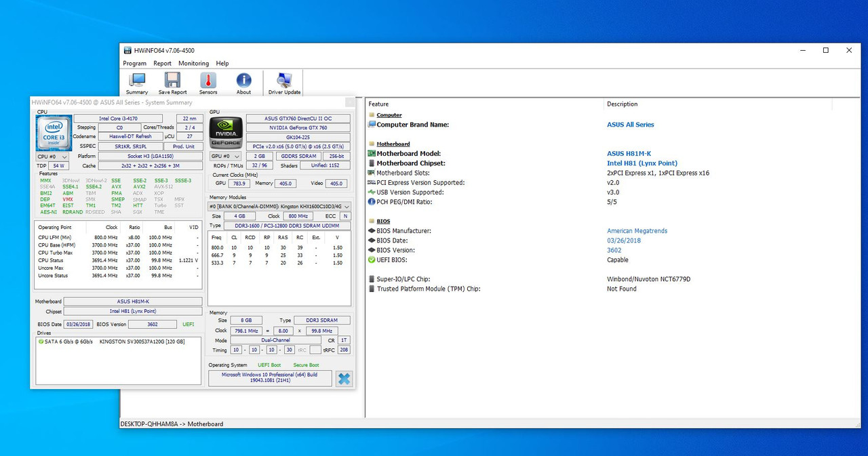The height and width of the screenshot is (456, 868).
Task: Click the Intel H81 (Lynx Point) description value
Action: pyautogui.click(x=642, y=163)
